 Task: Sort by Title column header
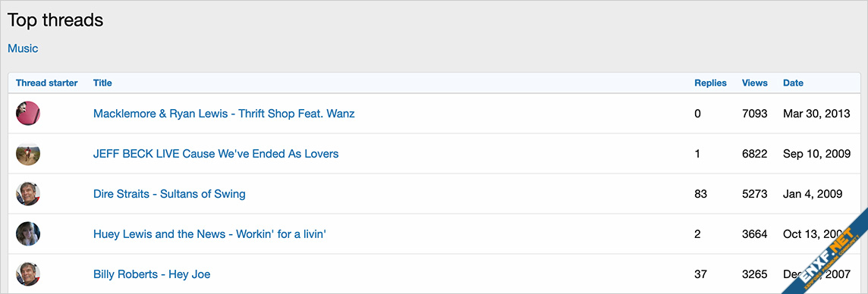click(102, 83)
